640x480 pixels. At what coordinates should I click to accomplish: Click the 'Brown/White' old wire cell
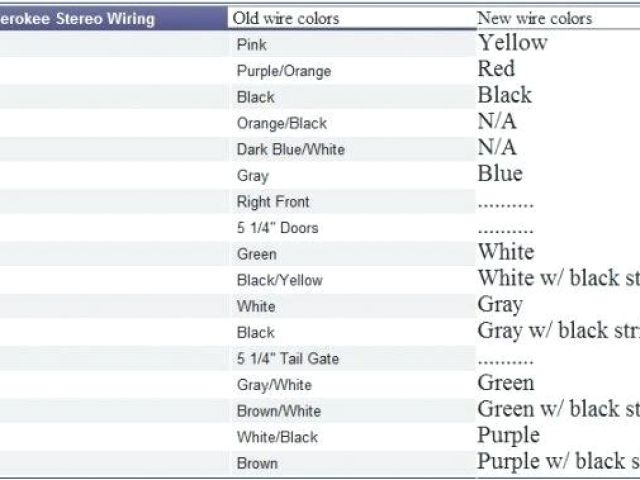click(x=278, y=411)
